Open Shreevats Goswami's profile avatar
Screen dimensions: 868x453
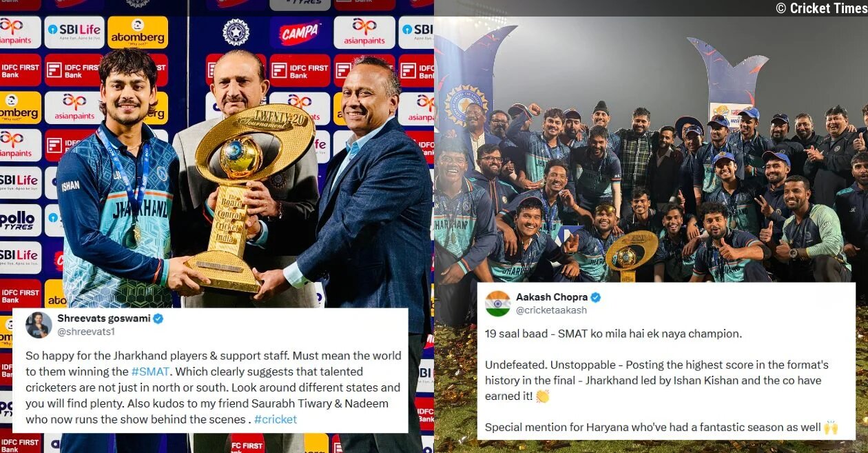point(39,325)
